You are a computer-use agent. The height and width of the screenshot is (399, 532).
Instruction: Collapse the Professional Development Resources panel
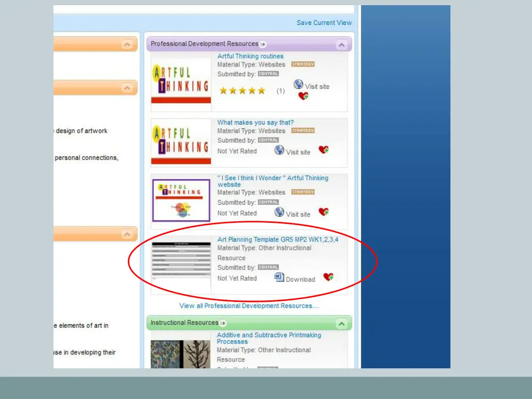pyautogui.click(x=341, y=45)
